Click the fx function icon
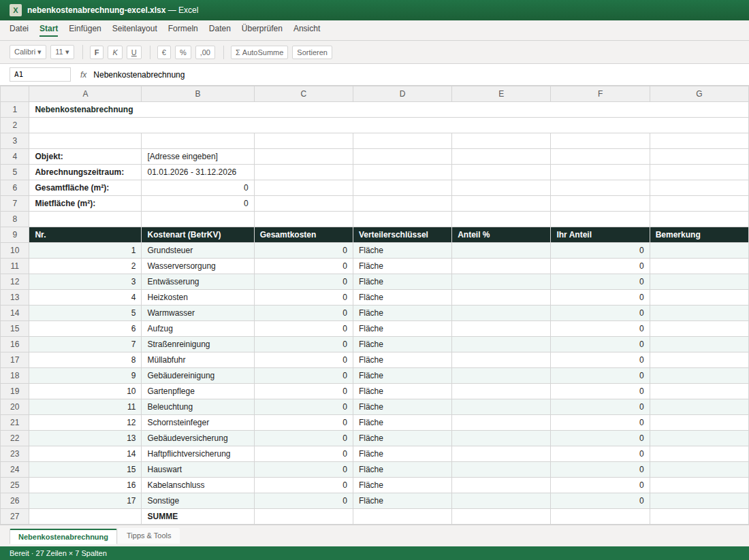The image size is (749, 560). [x=84, y=74]
